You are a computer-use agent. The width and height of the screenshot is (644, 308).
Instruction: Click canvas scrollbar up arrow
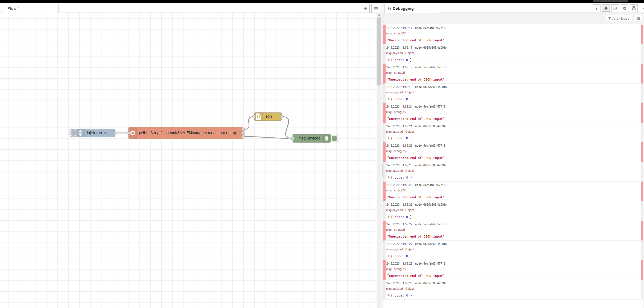point(378,15)
